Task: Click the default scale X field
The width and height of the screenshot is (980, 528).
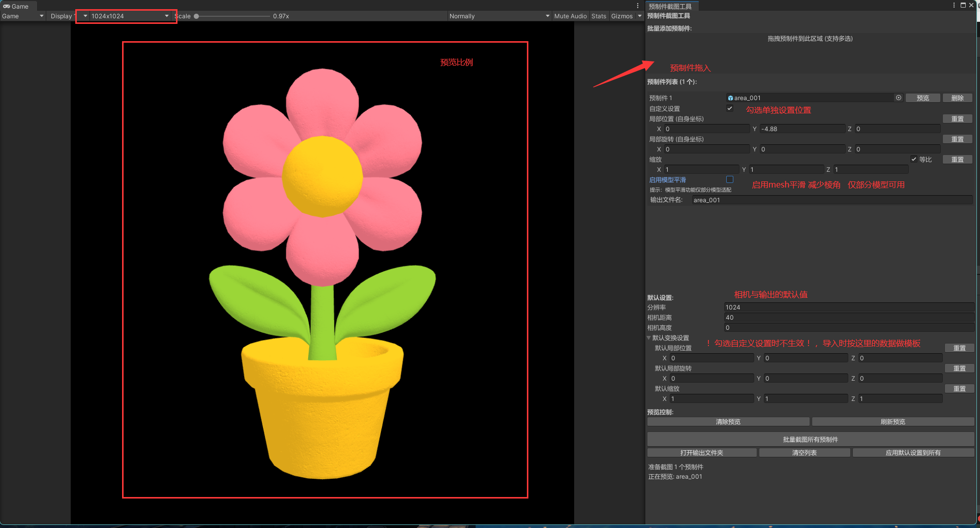Action: click(x=711, y=399)
